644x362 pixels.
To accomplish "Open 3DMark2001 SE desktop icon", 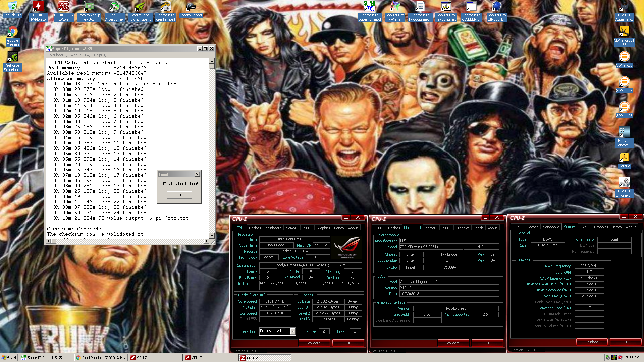I will (x=624, y=36).
